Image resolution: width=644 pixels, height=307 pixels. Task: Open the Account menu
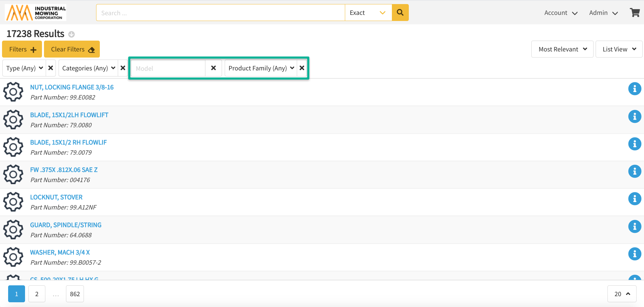coord(560,13)
